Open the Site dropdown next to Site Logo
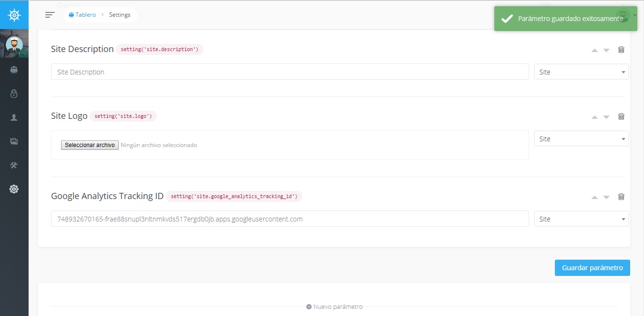The height and width of the screenshot is (316, 644). 581,138
